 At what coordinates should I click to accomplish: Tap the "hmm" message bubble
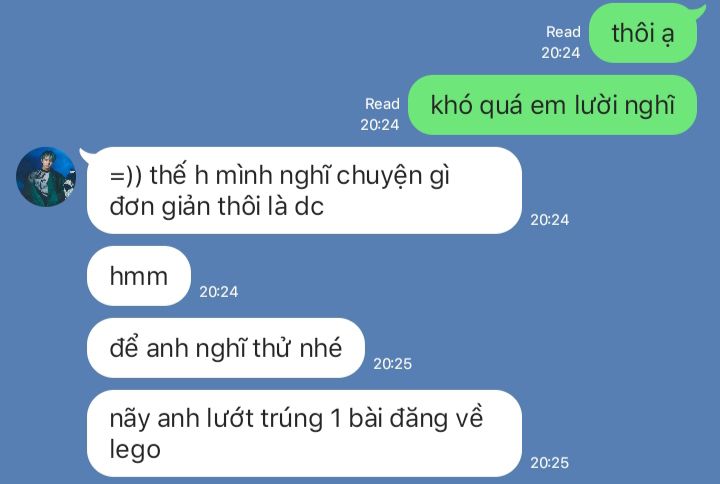coord(139,276)
